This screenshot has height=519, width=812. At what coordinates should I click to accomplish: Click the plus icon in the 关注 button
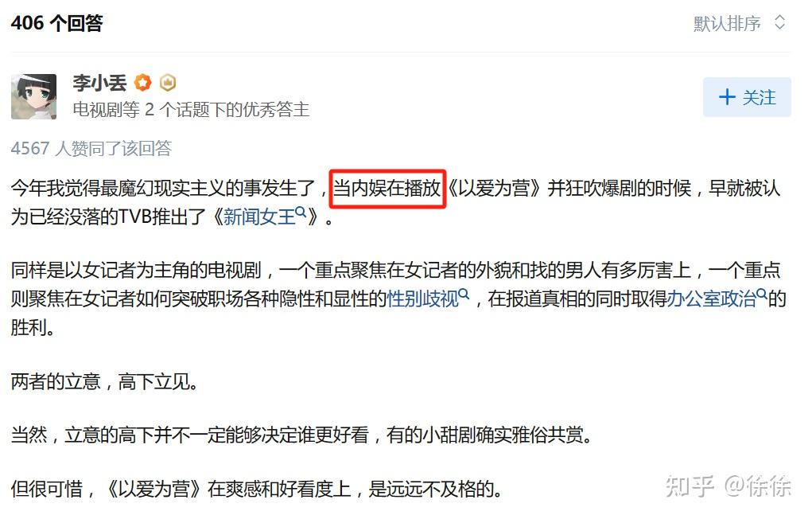[x=727, y=97]
